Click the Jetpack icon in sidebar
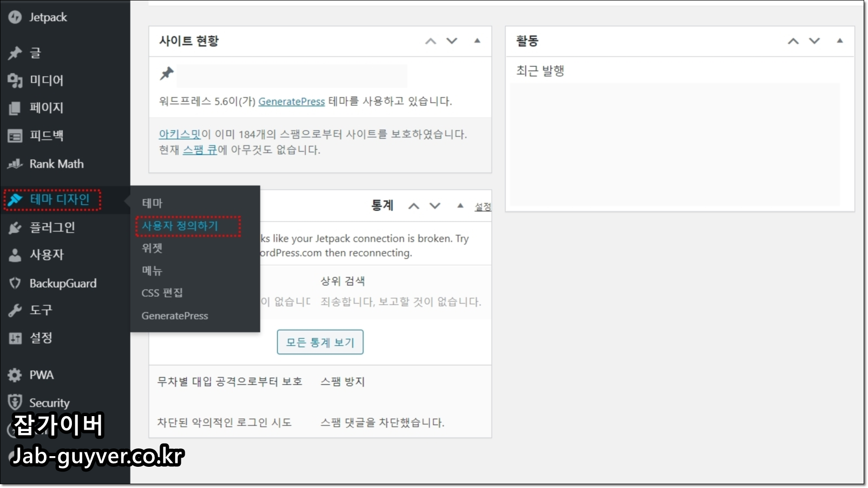 point(15,17)
